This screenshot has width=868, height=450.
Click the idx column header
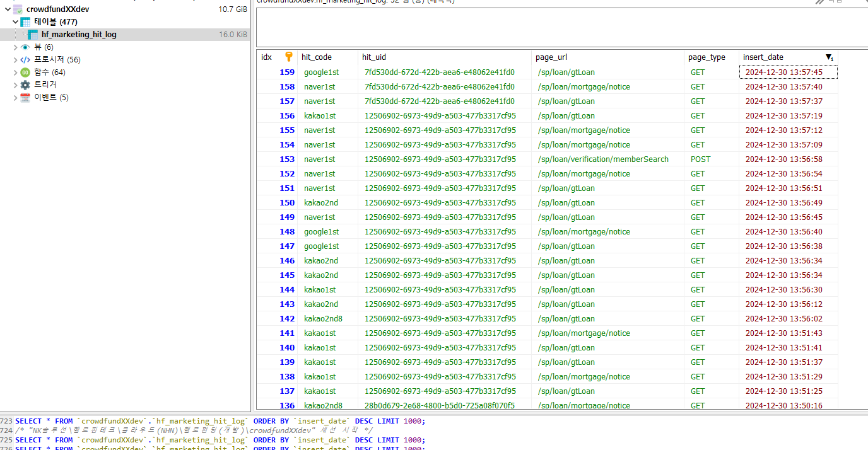pos(277,57)
